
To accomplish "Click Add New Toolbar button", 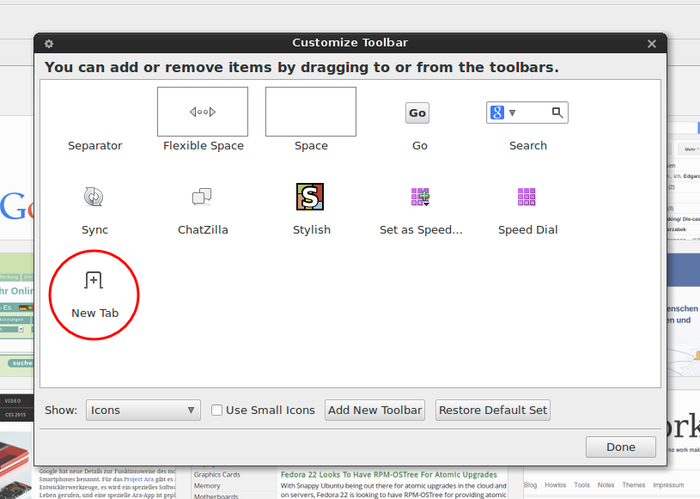I will [375, 410].
